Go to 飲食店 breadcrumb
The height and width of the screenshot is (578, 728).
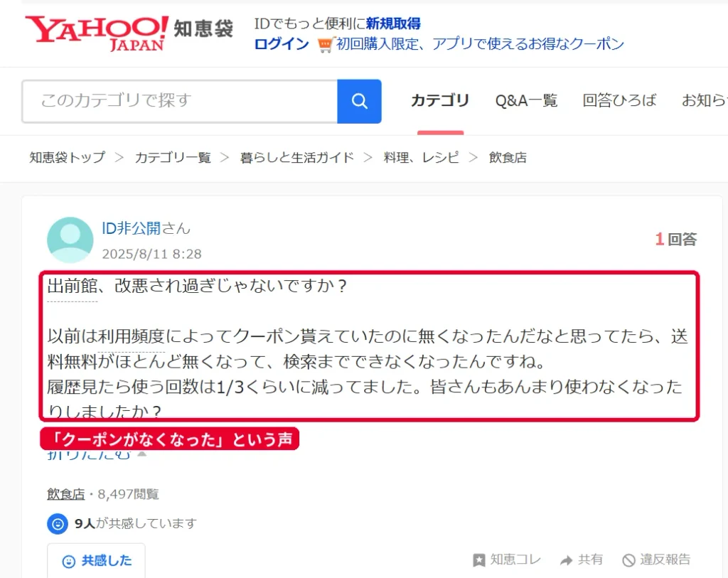point(508,157)
